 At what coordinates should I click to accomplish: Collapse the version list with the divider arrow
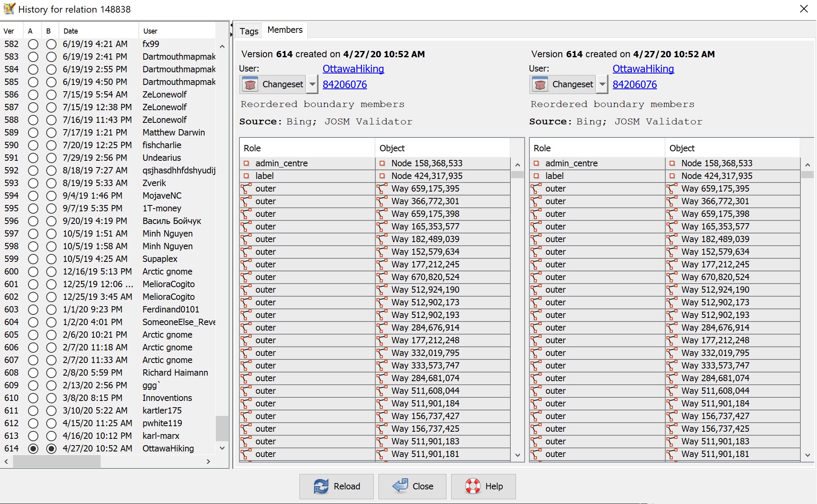[x=231, y=25]
